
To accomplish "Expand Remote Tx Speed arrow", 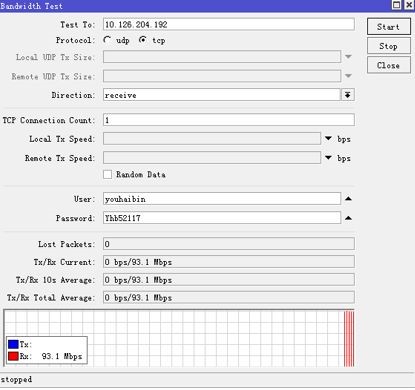I will (328, 157).
